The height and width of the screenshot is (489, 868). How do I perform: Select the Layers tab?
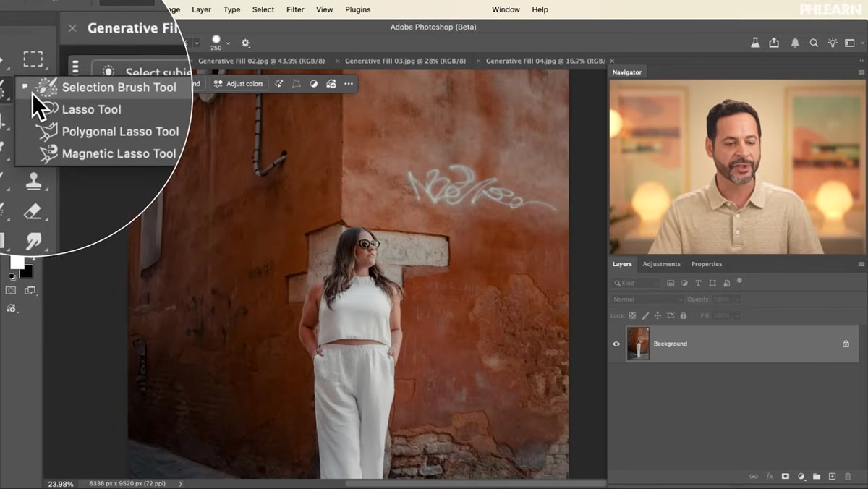click(622, 264)
